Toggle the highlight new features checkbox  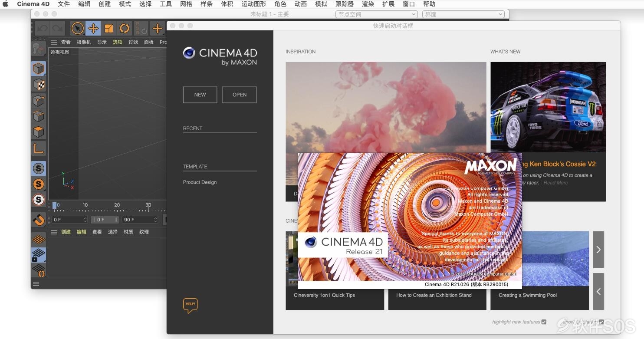pyautogui.click(x=544, y=322)
